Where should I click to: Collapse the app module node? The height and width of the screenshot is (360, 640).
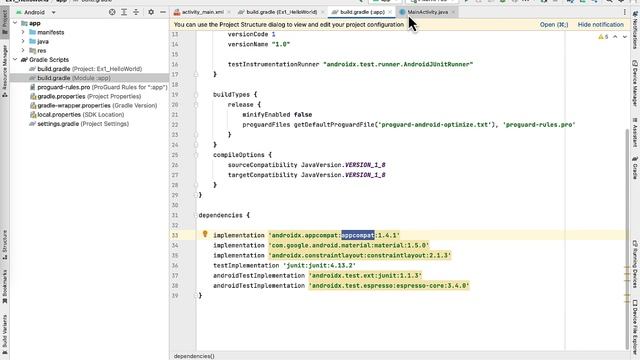tap(16, 23)
